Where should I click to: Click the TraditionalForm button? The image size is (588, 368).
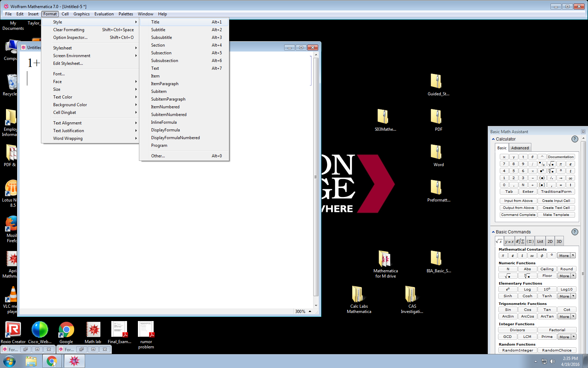tap(556, 192)
